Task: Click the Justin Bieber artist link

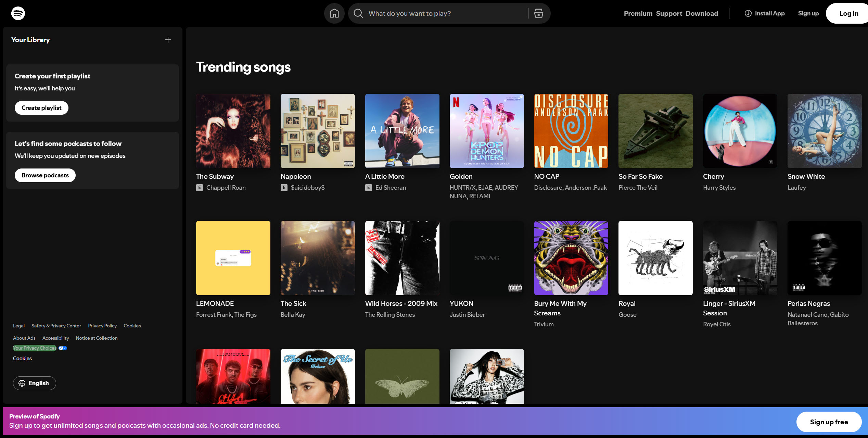Action: (467, 315)
